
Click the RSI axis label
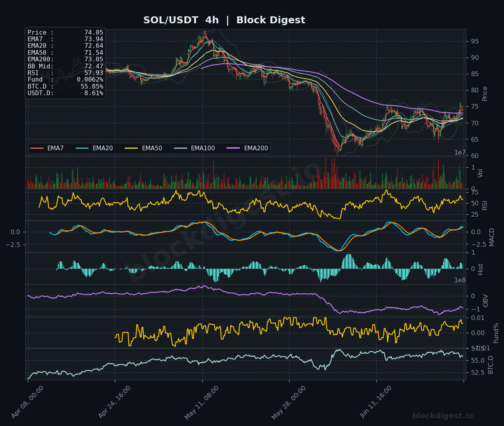pos(485,205)
